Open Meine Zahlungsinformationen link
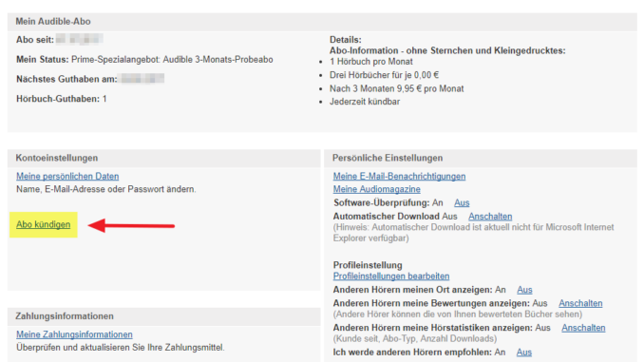 click(x=74, y=334)
